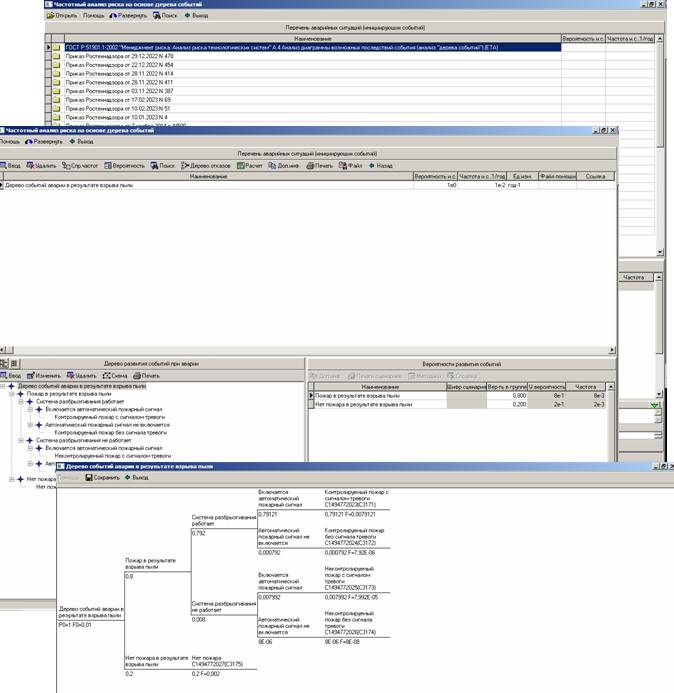Open Помощь menu in the top window

pos(92,16)
